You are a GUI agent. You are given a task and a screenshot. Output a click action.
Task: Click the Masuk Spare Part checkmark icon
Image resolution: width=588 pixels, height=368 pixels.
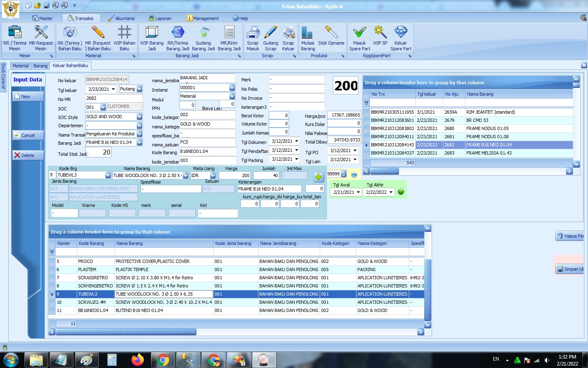tap(359, 38)
